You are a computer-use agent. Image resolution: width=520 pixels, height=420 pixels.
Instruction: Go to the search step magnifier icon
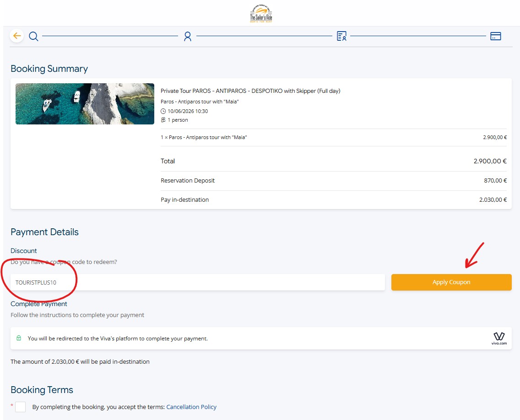pyautogui.click(x=33, y=36)
